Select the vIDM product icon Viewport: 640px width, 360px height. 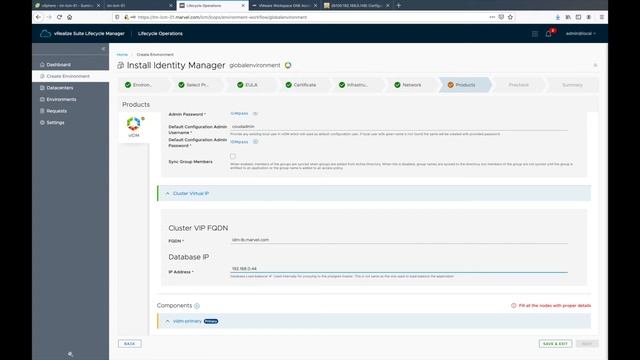click(x=133, y=127)
